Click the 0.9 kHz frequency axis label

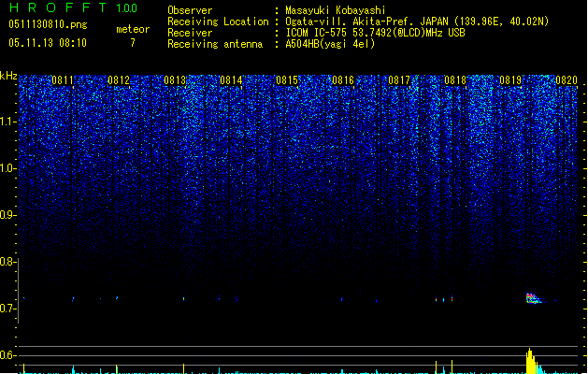click(7, 215)
